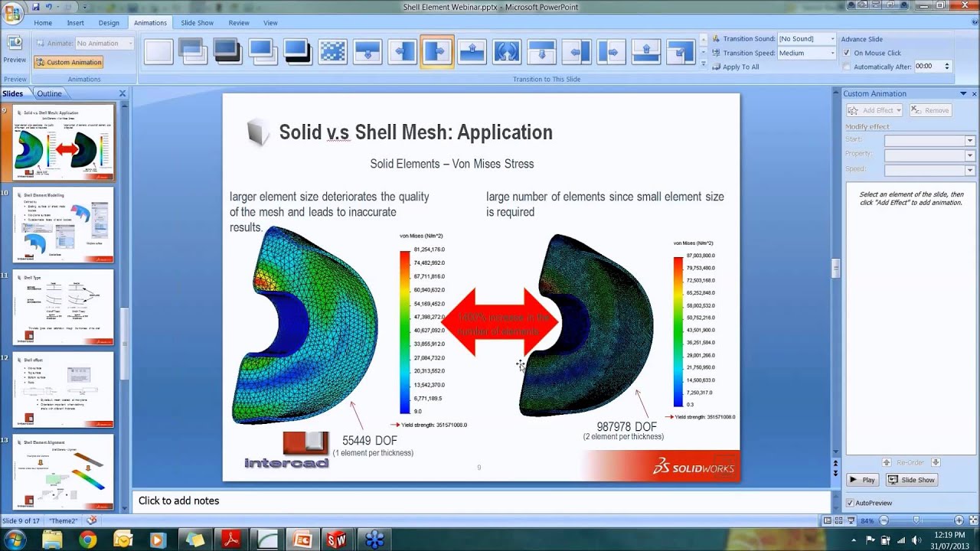The height and width of the screenshot is (551, 980).
Task: Click Apply To All
Action: click(735, 67)
